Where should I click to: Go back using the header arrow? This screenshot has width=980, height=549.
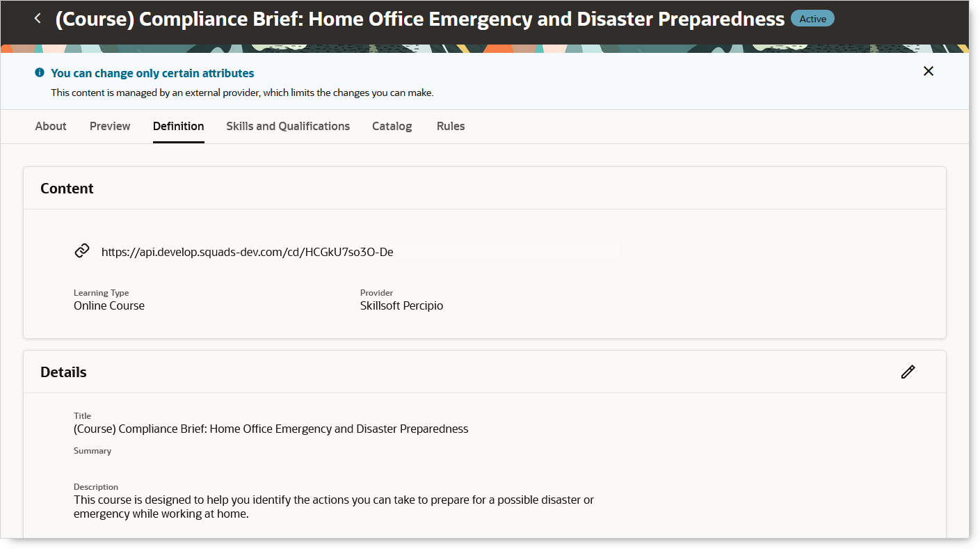[38, 19]
